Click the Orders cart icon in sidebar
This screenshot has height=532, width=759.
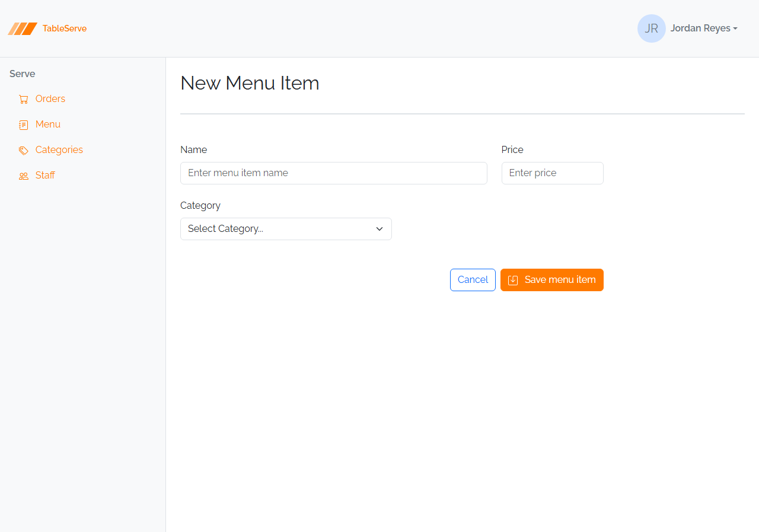pyautogui.click(x=24, y=99)
